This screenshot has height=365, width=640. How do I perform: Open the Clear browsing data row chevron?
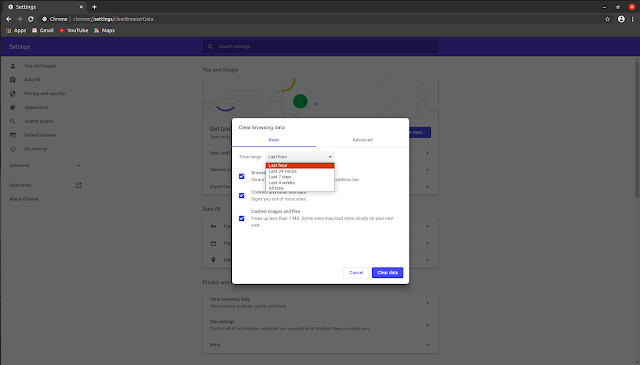tap(427, 303)
